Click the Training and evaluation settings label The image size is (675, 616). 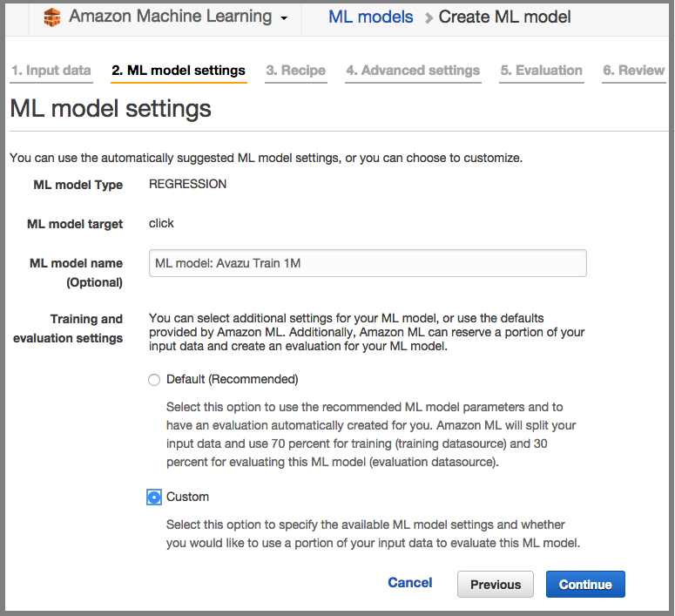click(x=68, y=328)
